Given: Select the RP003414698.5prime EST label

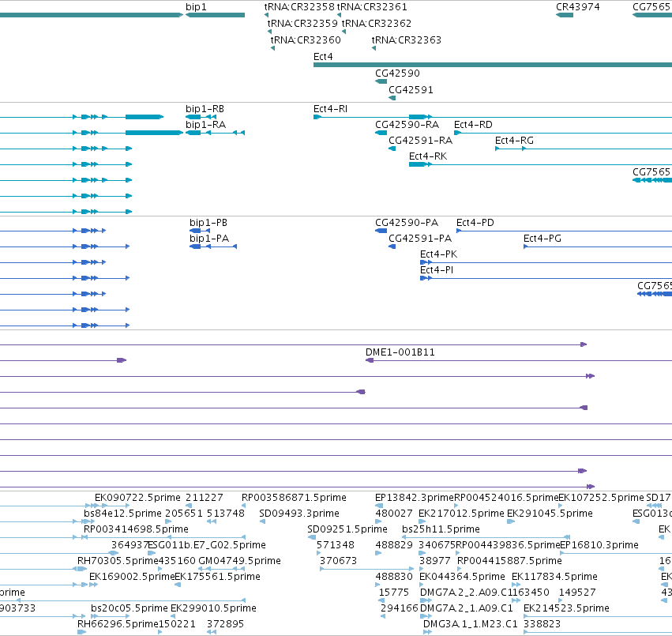Looking at the screenshot, I should [136, 529].
